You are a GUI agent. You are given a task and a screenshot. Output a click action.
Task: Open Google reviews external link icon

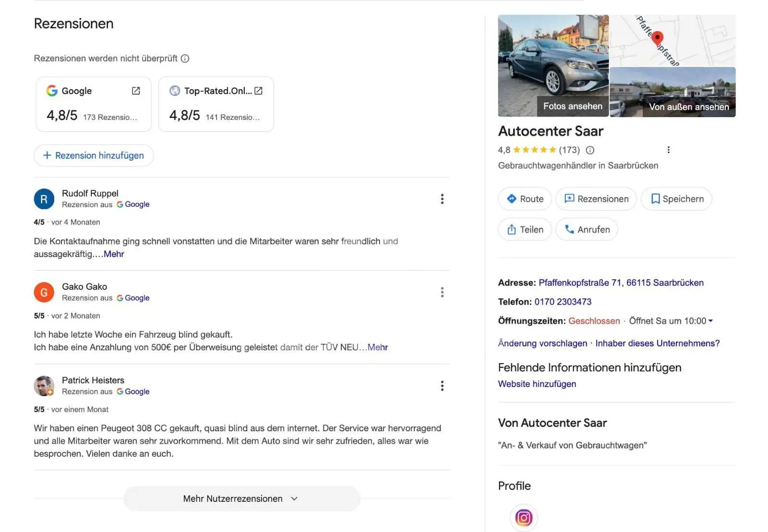pyautogui.click(x=136, y=91)
